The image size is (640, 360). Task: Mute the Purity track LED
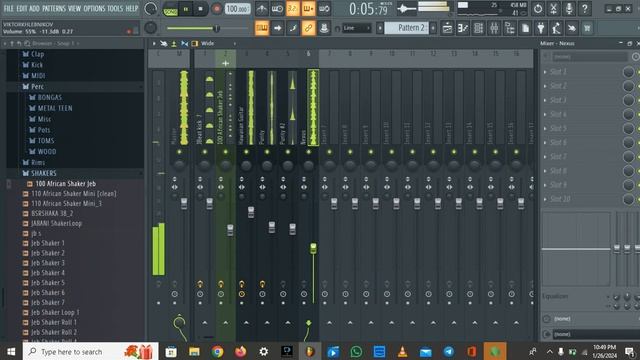(x=267, y=152)
